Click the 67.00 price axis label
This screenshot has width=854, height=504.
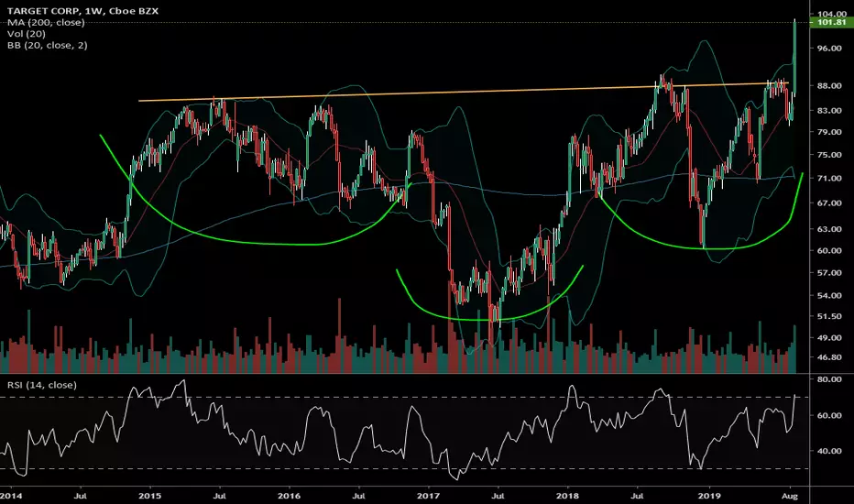(x=829, y=203)
